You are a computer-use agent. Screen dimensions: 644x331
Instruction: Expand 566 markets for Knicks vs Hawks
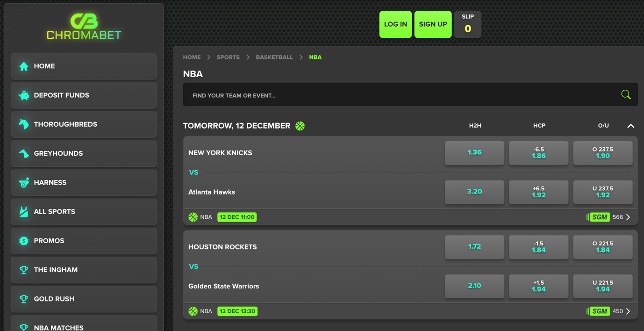point(622,217)
